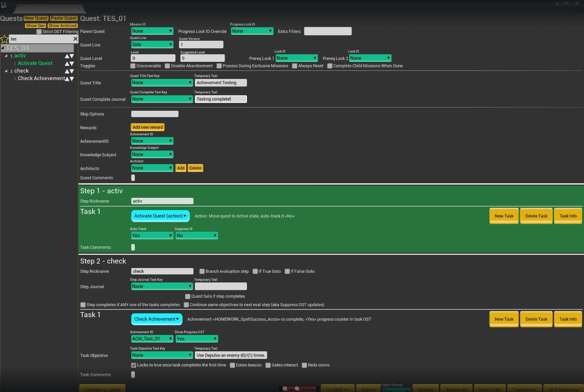Collapse the TES_01 quest tree node
The width and height of the screenshot is (584, 392).
3,48
